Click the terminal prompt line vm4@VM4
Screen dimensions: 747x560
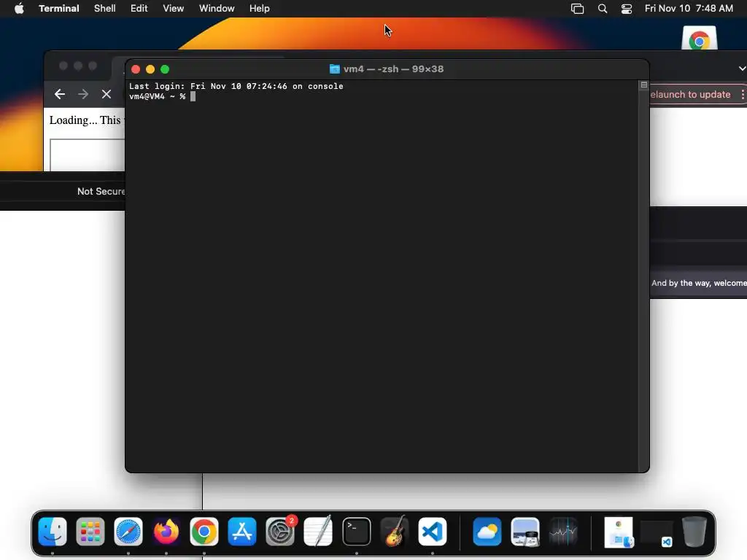(x=163, y=96)
